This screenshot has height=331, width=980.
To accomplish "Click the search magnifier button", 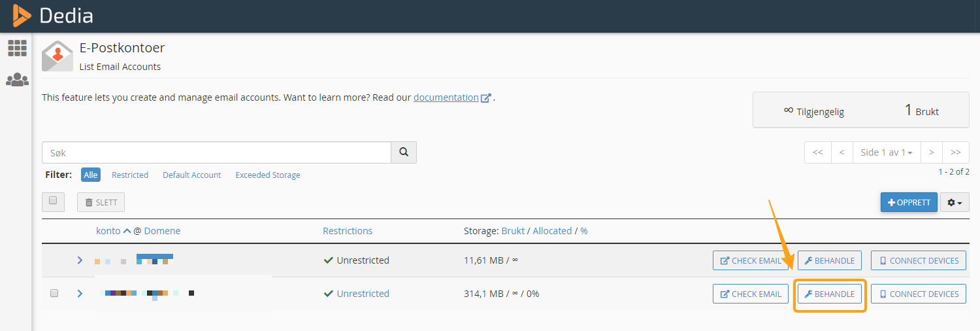I will click(x=404, y=152).
